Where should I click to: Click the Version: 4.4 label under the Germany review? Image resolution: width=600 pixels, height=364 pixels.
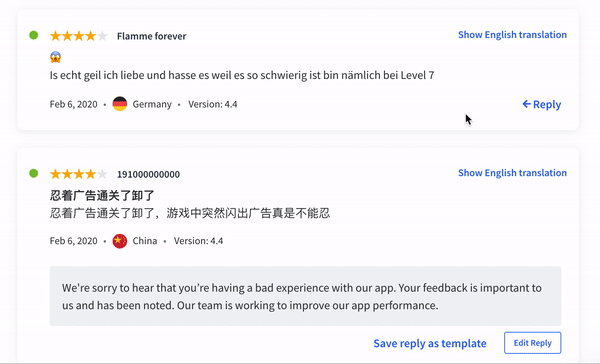[213, 104]
